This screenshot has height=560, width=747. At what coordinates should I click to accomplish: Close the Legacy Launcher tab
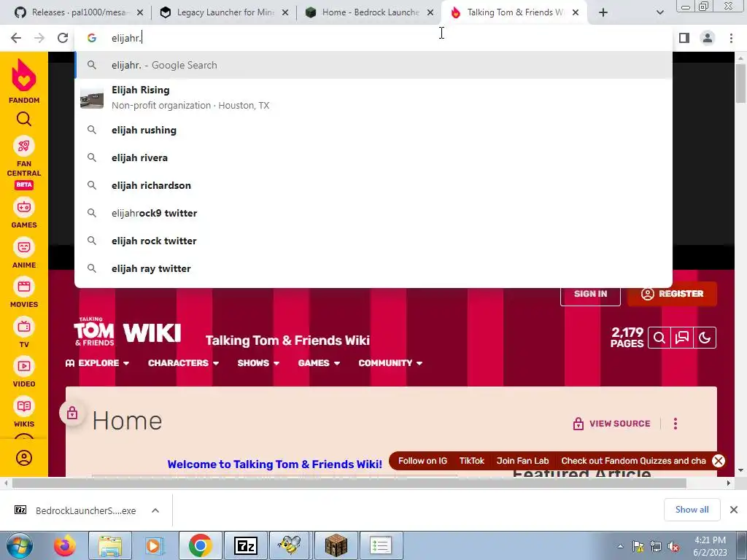point(285,13)
